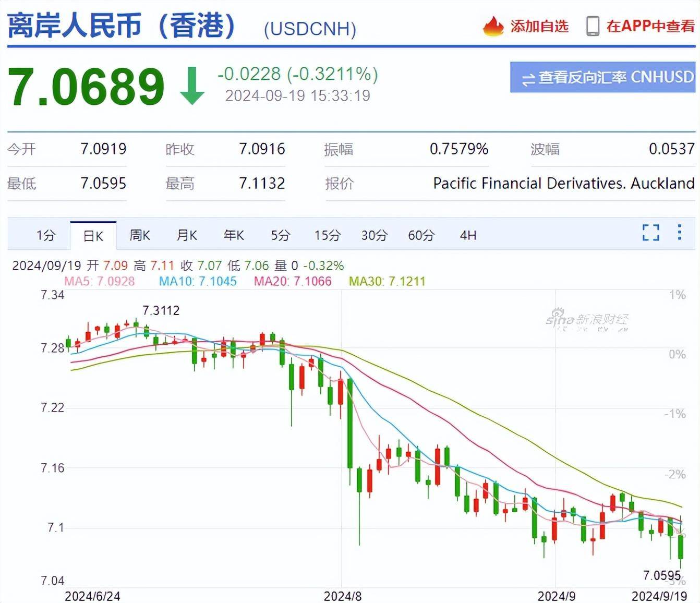
Task: Click the MA5: 7.0928 indicator label
Action: click(x=99, y=281)
